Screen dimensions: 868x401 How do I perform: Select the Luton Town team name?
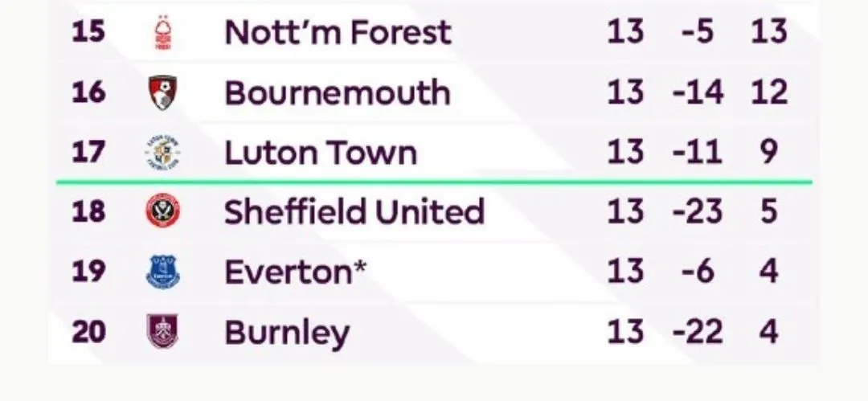click(x=321, y=153)
